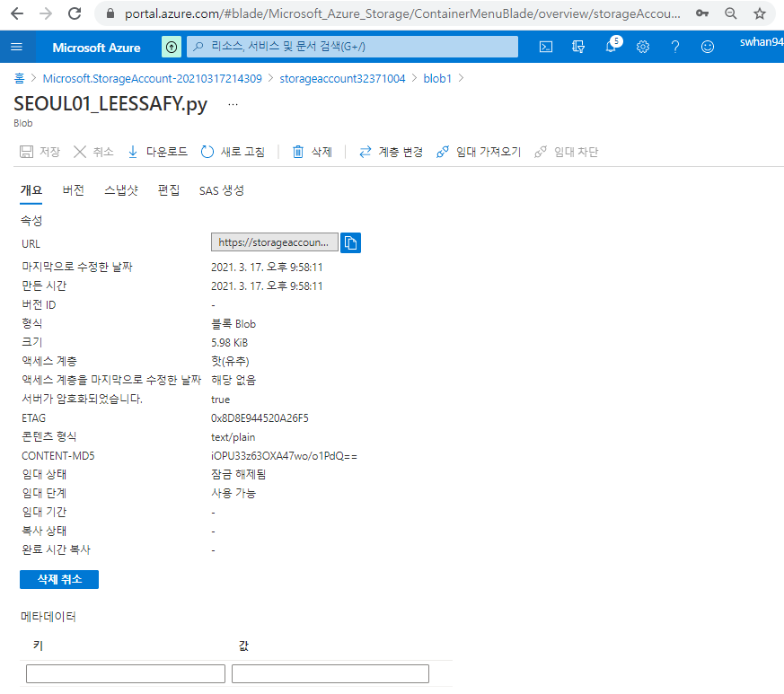Click the 메타데이터 section heading
The width and height of the screenshot is (784, 694).
coord(48,617)
